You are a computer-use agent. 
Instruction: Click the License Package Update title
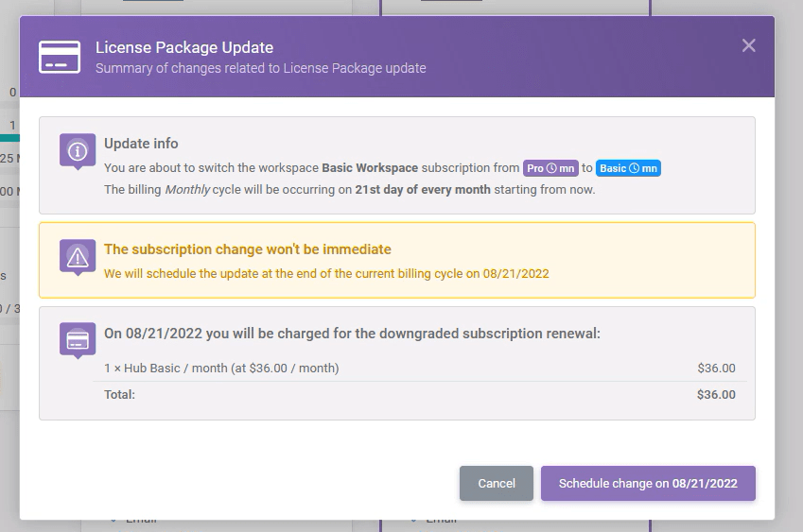point(184,47)
